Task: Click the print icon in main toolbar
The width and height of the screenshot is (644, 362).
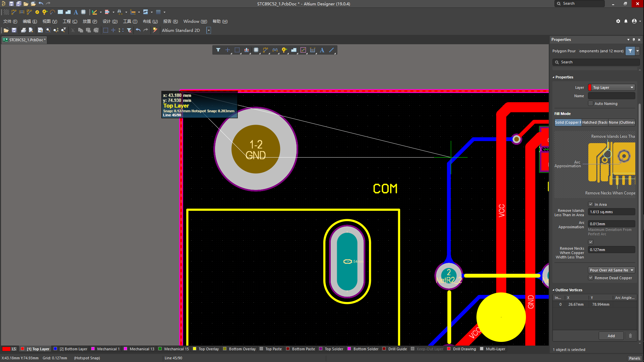Action: click(23, 30)
